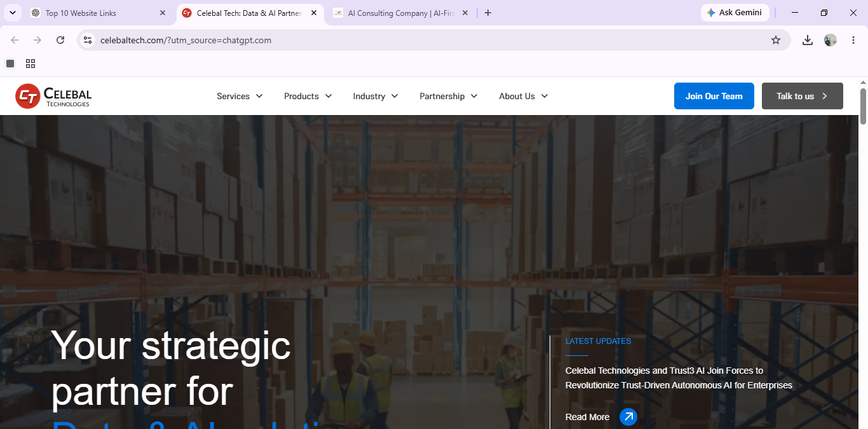The width and height of the screenshot is (868, 429).
Task: Open the Celebal and Trust3 AI news headline
Action: point(679,378)
